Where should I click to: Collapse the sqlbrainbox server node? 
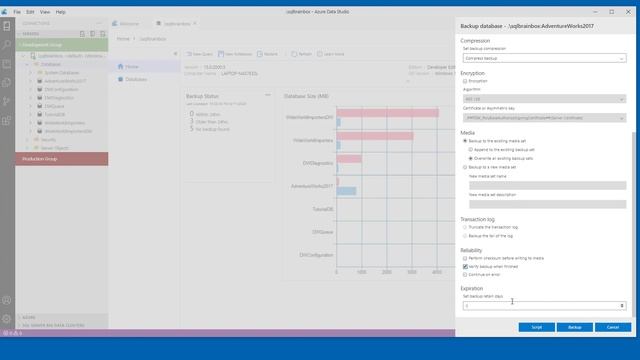tap(24, 56)
